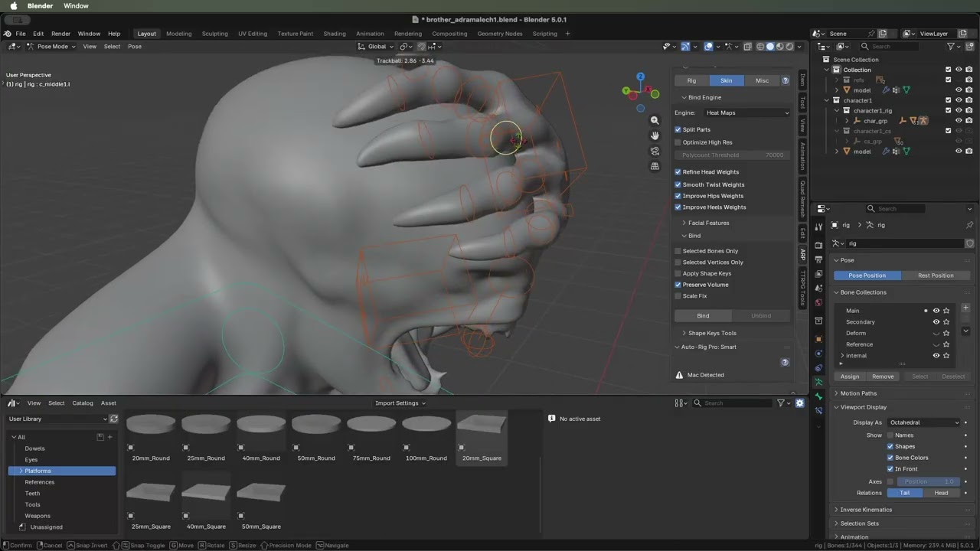
Task: Open Scene properties tab icon
Action: (x=818, y=289)
